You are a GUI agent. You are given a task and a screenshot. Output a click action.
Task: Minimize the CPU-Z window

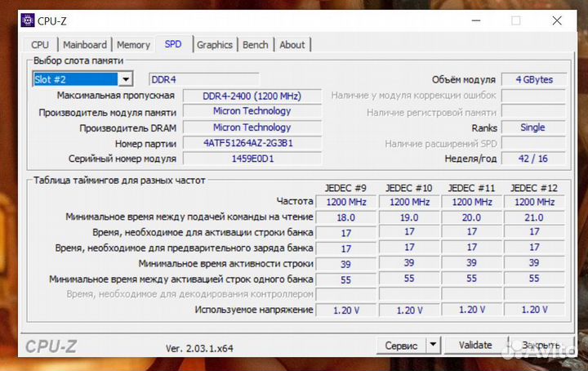tap(476, 20)
